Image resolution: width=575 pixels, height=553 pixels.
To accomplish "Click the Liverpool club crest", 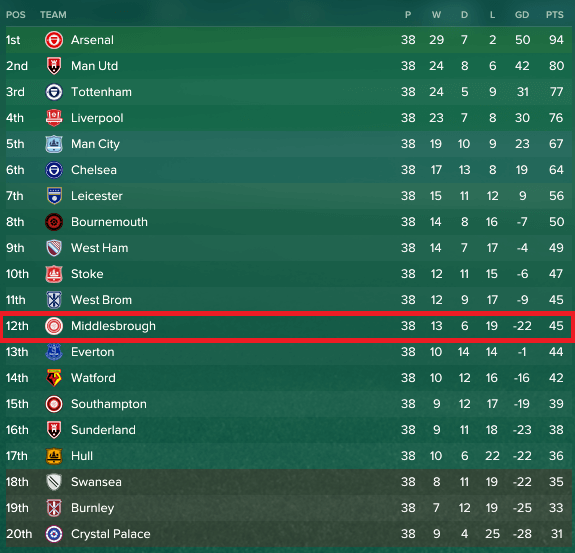I will pyautogui.click(x=54, y=118).
